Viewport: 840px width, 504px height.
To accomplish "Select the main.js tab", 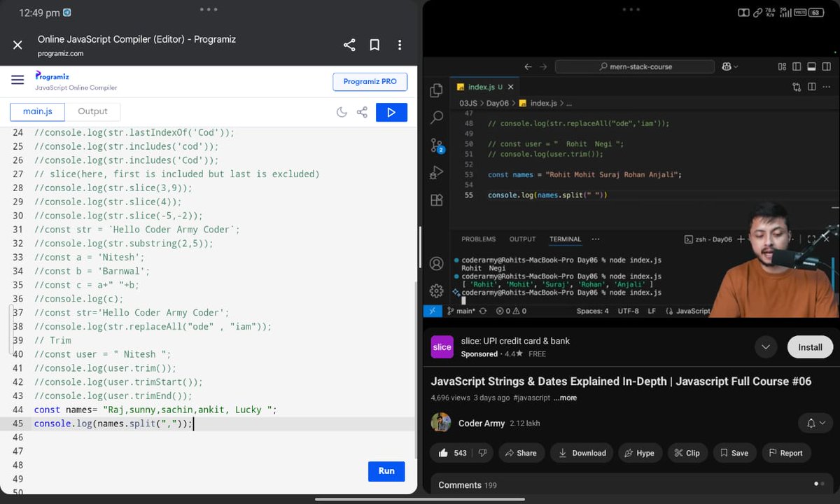I will 37,111.
